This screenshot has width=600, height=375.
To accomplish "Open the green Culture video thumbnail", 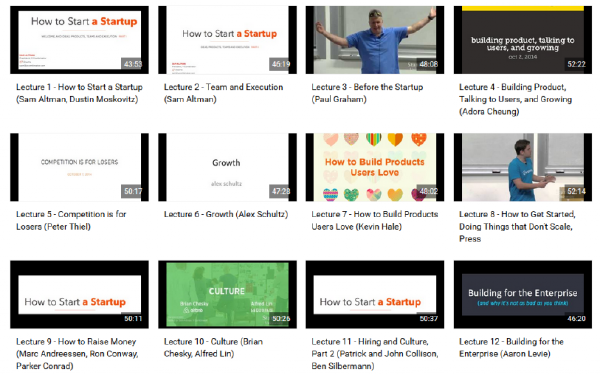I will click(x=227, y=294).
